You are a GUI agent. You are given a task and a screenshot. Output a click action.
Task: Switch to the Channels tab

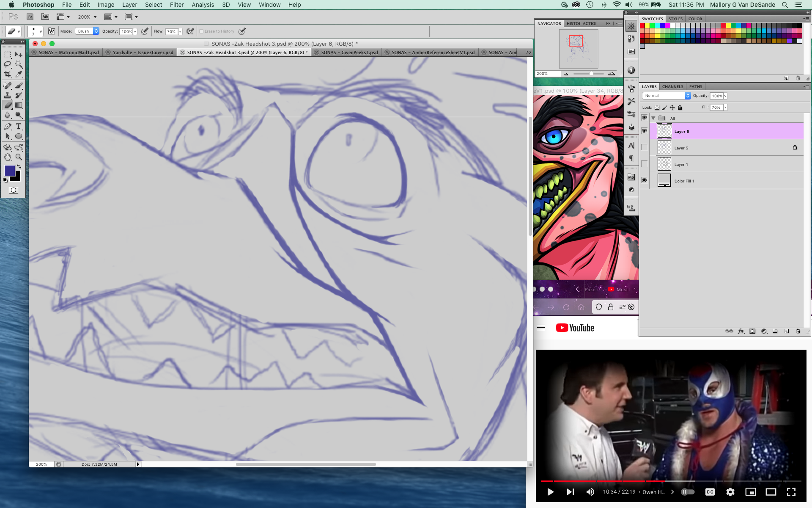click(x=672, y=86)
